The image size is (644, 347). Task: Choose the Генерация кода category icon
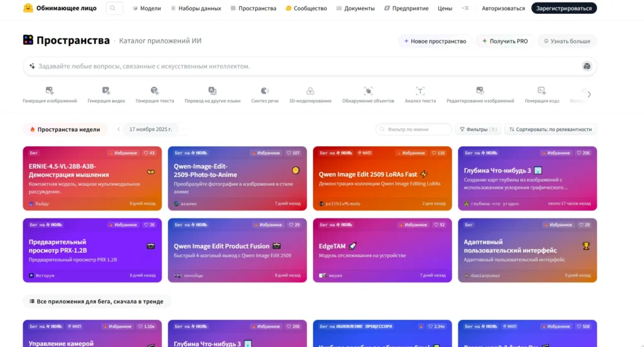point(541,91)
